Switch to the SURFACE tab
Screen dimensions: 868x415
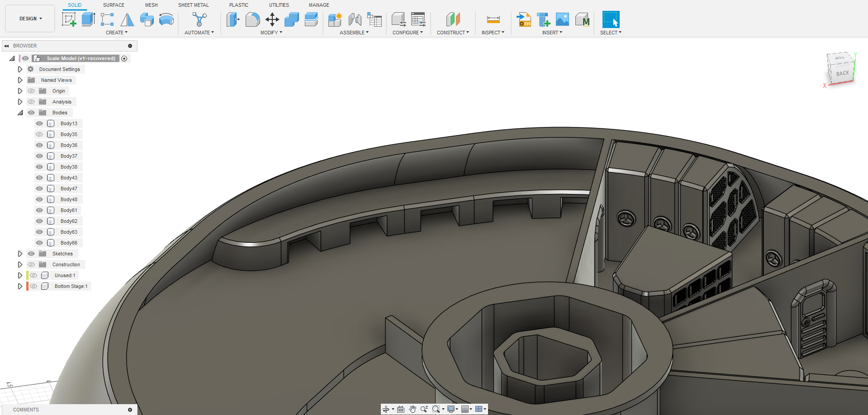click(114, 5)
